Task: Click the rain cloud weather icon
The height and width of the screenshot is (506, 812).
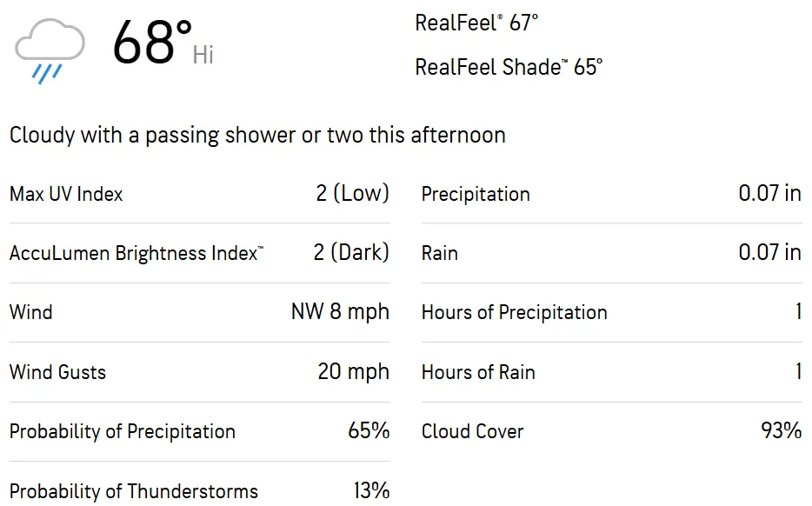Action: click(50, 50)
